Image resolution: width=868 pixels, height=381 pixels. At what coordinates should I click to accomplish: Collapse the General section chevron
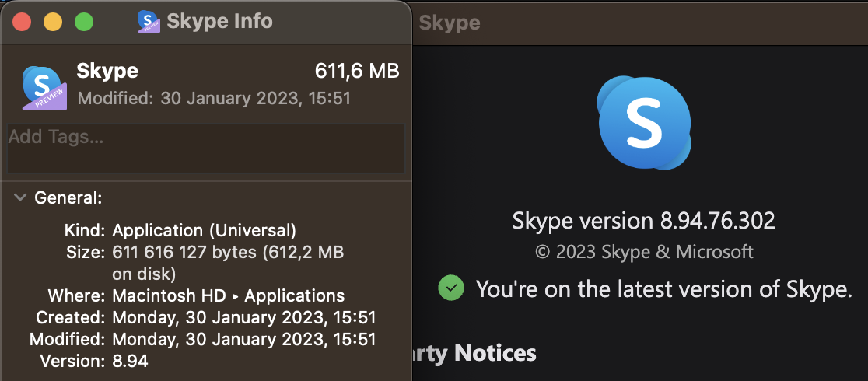(19, 198)
